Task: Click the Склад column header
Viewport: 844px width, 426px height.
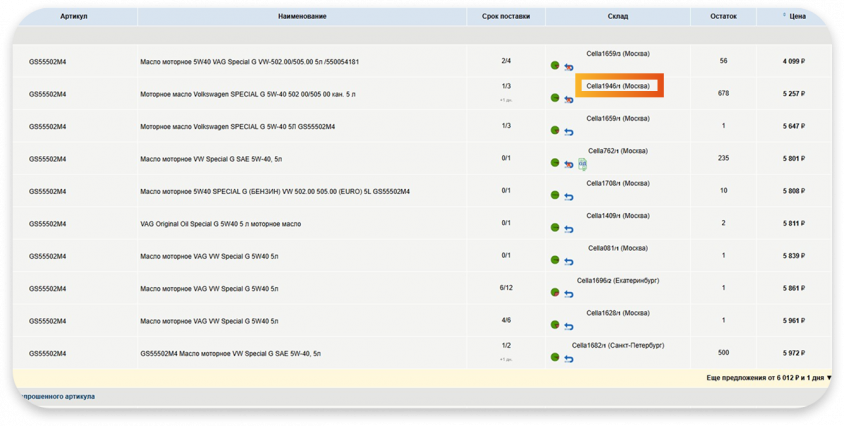Action: click(617, 17)
